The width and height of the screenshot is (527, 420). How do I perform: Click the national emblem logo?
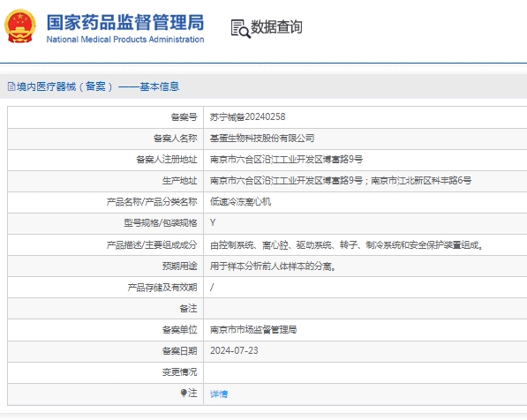point(20,26)
